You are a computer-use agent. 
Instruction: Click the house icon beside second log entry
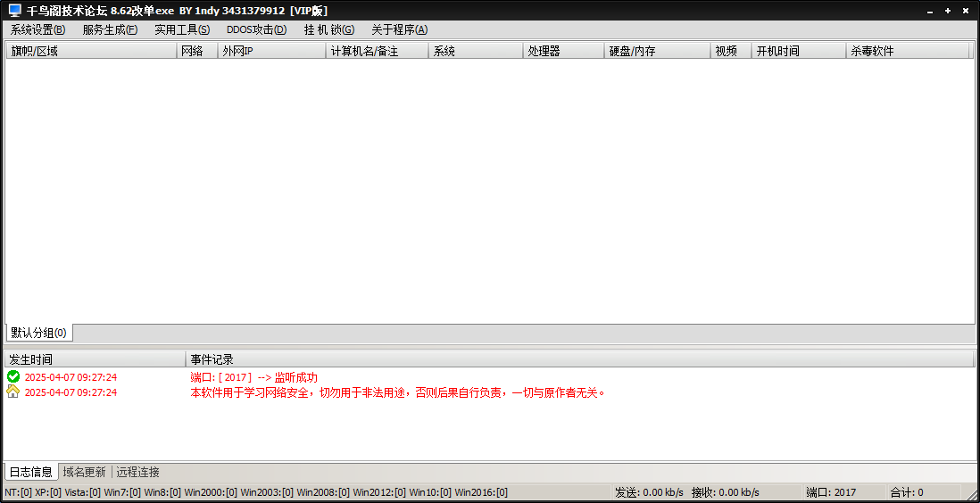(x=13, y=392)
